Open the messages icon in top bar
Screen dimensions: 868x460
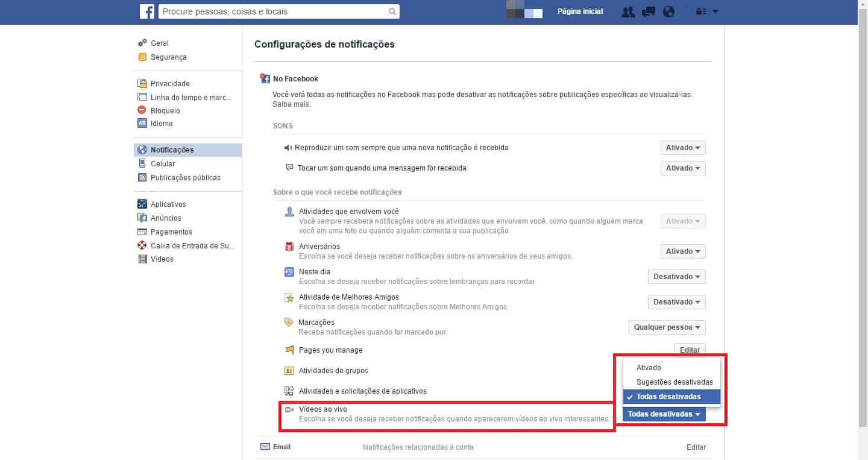pos(649,11)
